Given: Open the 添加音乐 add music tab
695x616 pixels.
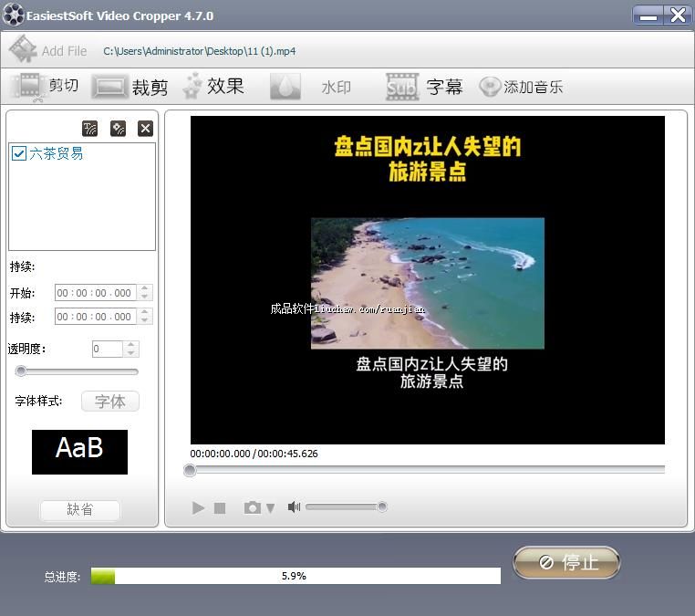Looking at the screenshot, I should click(x=521, y=87).
